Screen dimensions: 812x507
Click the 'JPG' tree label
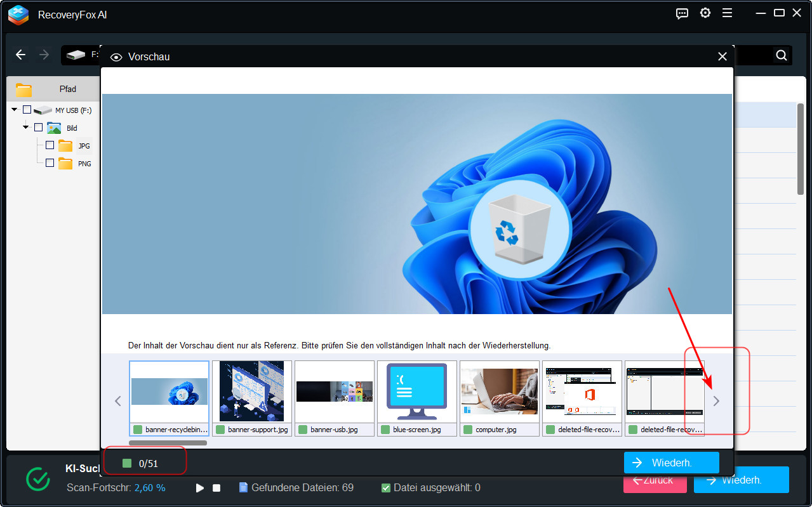pos(84,146)
